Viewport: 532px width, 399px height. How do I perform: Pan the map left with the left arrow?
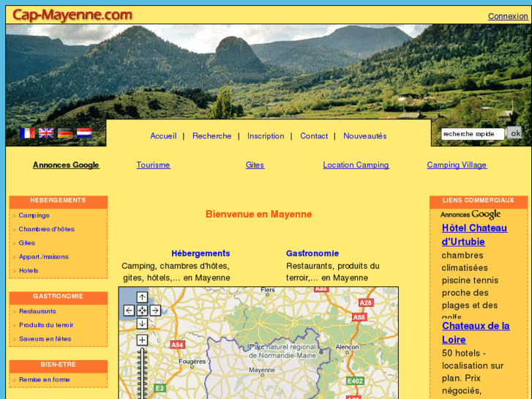pyautogui.click(x=129, y=310)
